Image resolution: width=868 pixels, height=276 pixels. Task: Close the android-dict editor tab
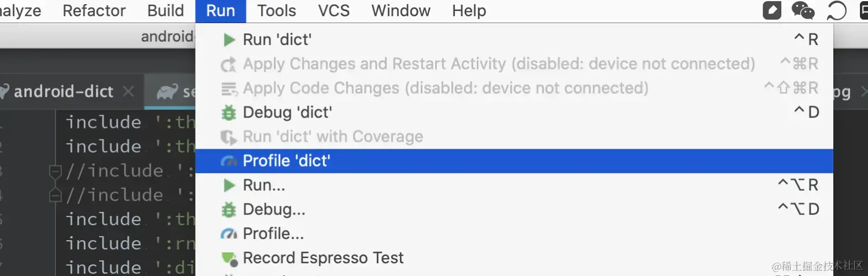tap(128, 91)
